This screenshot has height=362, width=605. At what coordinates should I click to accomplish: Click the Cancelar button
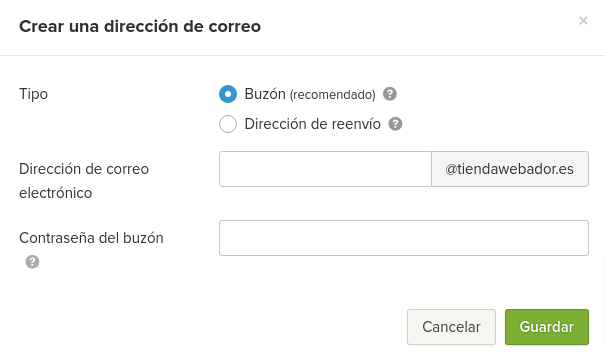point(451,327)
